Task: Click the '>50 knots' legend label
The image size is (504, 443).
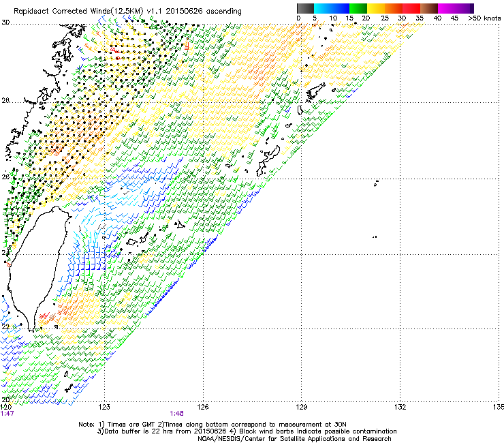Action: [x=484, y=18]
